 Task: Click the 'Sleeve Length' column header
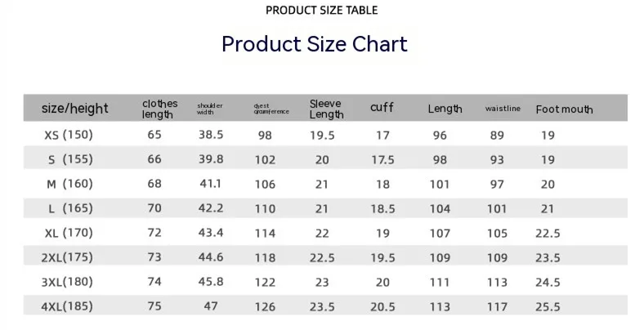(x=327, y=109)
